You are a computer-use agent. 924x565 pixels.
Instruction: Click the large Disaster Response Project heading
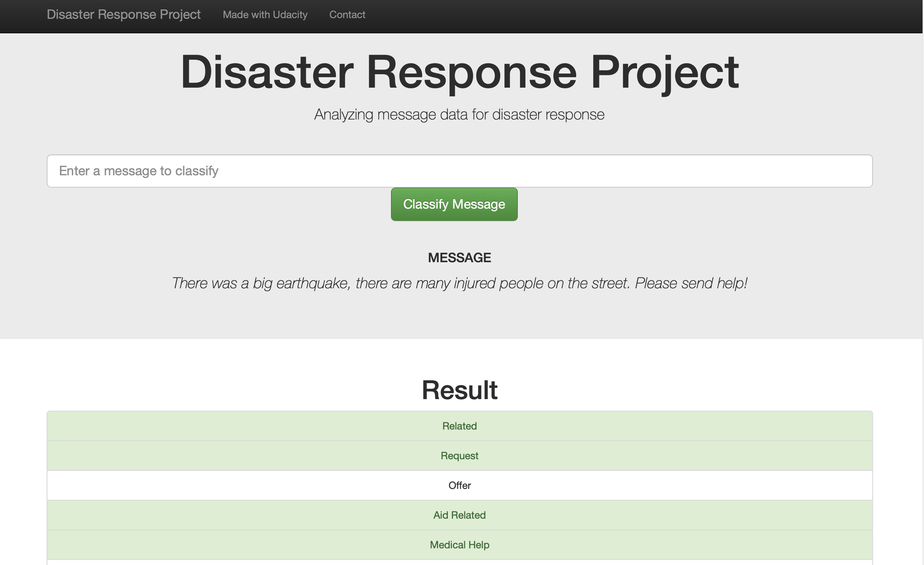[459, 72]
